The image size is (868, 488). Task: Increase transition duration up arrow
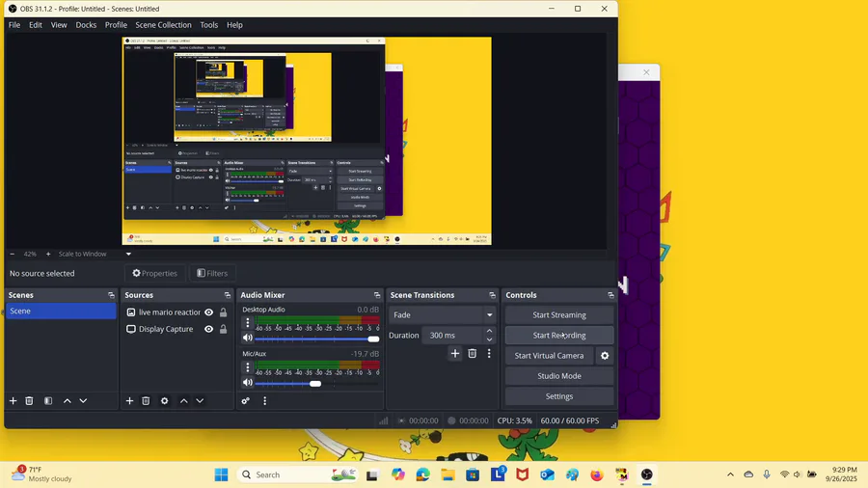tap(489, 331)
